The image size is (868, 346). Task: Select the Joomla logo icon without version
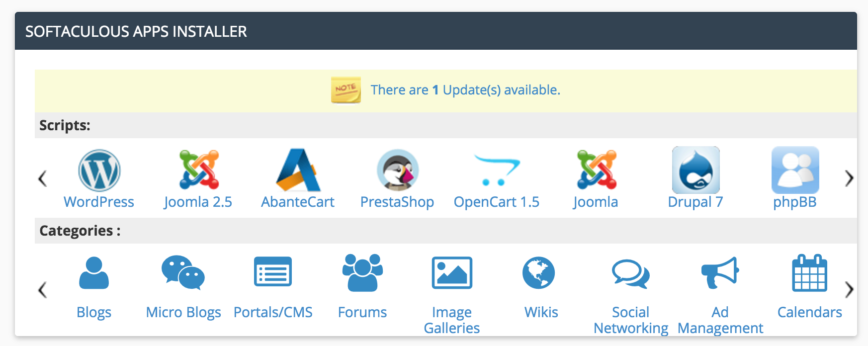point(597,170)
